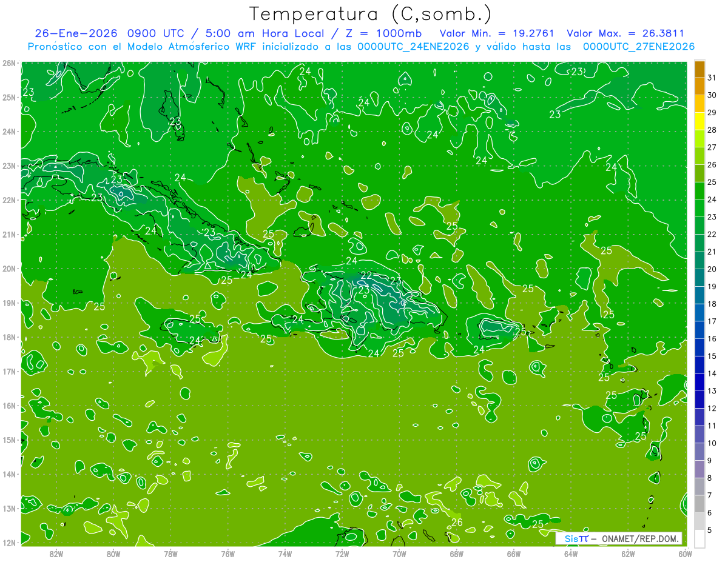The height and width of the screenshot is (562, 728).
Task: Click the purple scale segment between 9 and 10
Action: [x=699, y=452]
